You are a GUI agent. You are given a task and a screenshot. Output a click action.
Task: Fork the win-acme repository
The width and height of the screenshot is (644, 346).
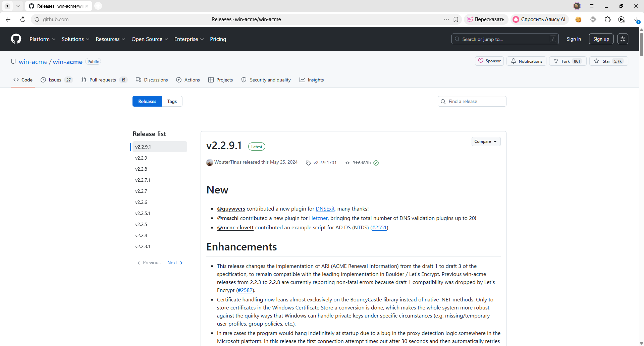click(568, 61)
